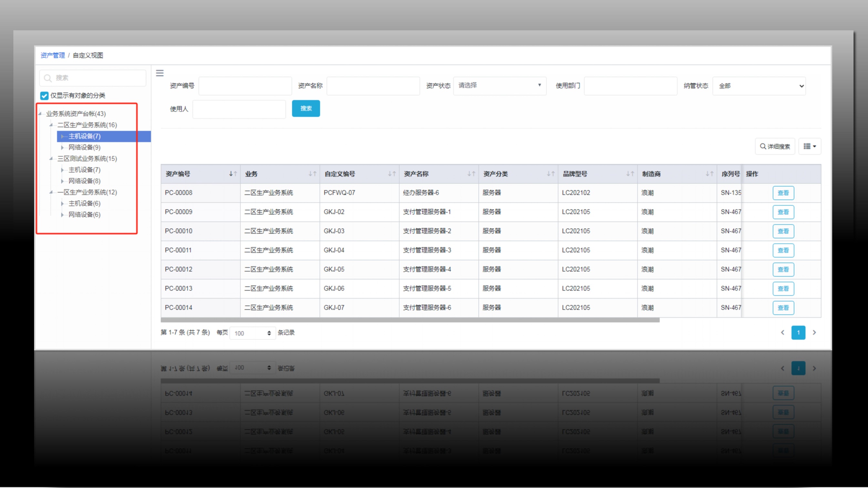Image resolution: width=868 pixels, height=488 pixels.
Task: Click the blue 搜索 button
Action: [x=305, y=108]
